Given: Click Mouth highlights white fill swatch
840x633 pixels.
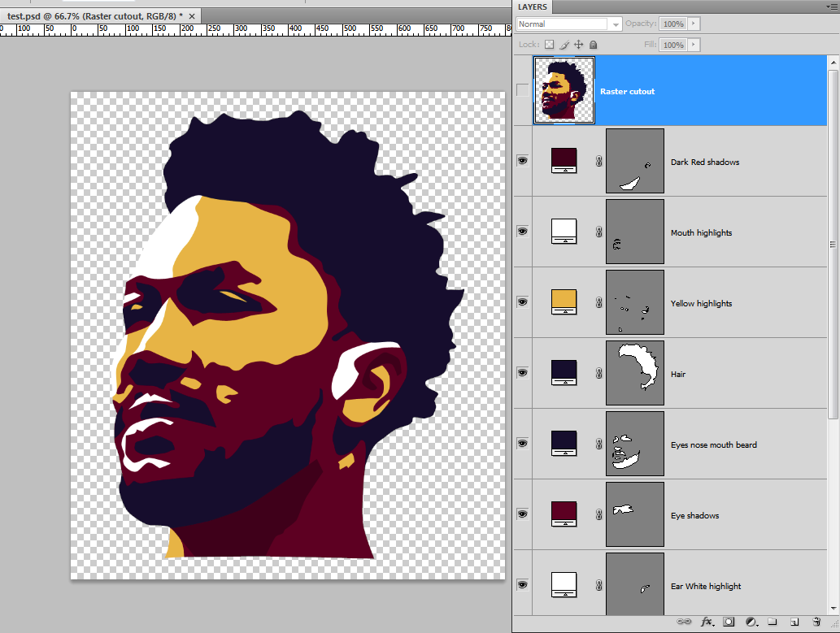Looking at the screenshot, I should (x=564, y=232).
